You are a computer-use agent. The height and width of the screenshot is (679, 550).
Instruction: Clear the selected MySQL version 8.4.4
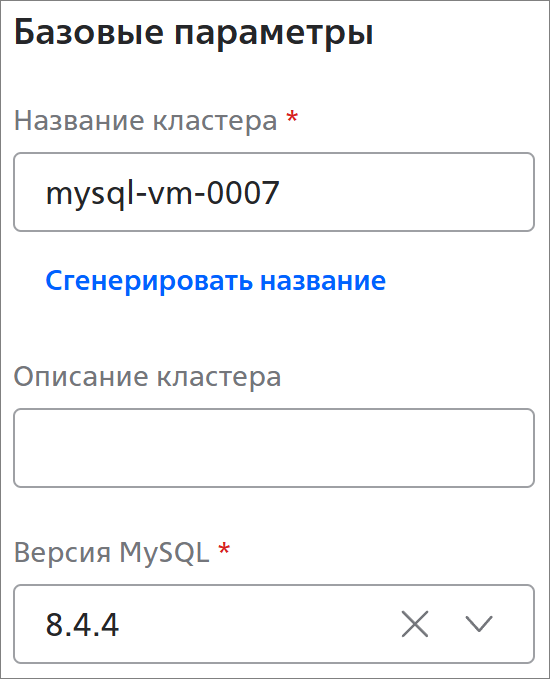415,624
